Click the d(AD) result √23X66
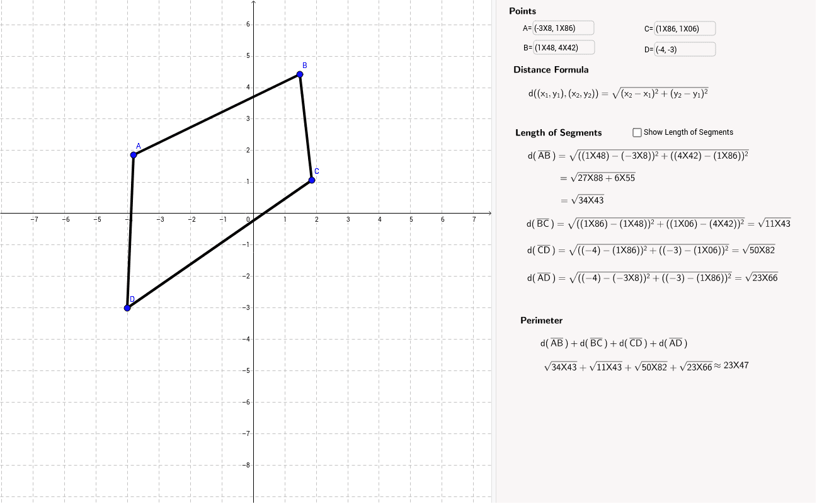This screenshot has height=504, width=817. tap(762, 277)
